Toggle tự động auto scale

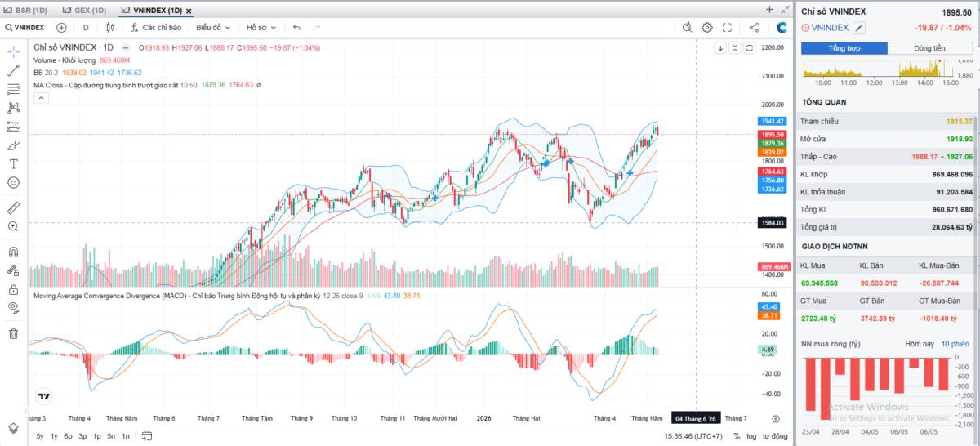click(774, 436)
